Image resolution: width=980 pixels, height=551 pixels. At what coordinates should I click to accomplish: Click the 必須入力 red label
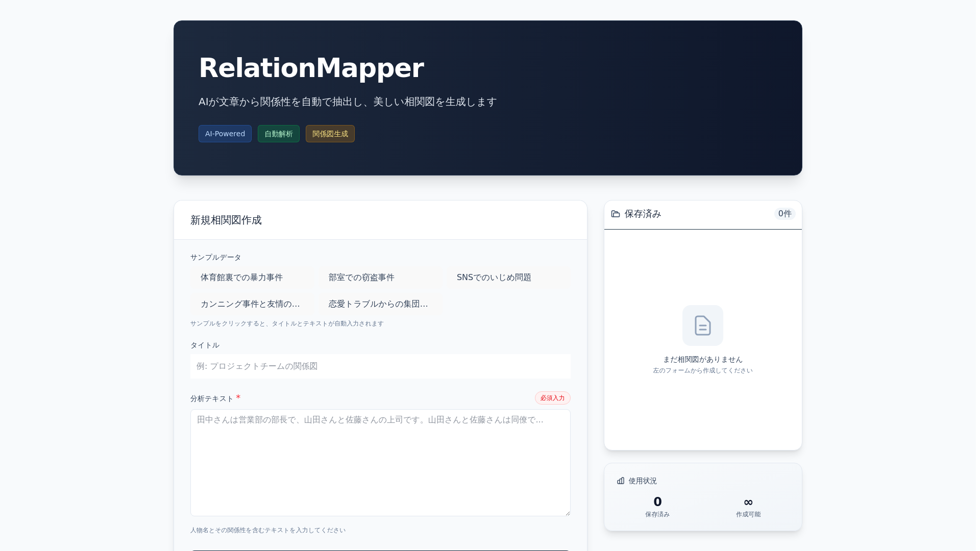click(x=553, y=398)
